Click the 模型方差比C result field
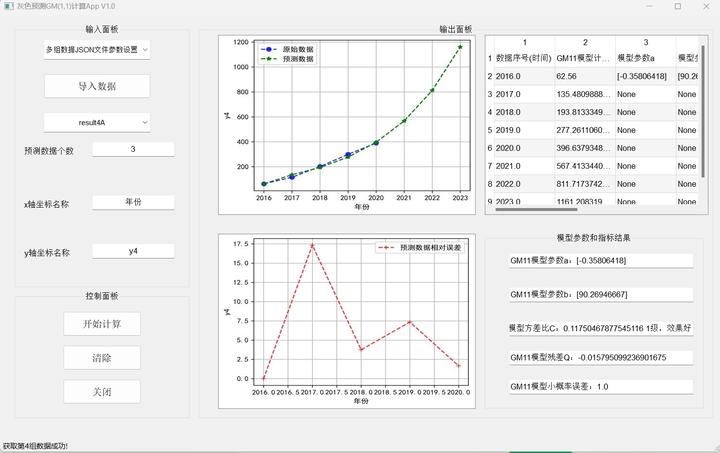 [601, 328]
